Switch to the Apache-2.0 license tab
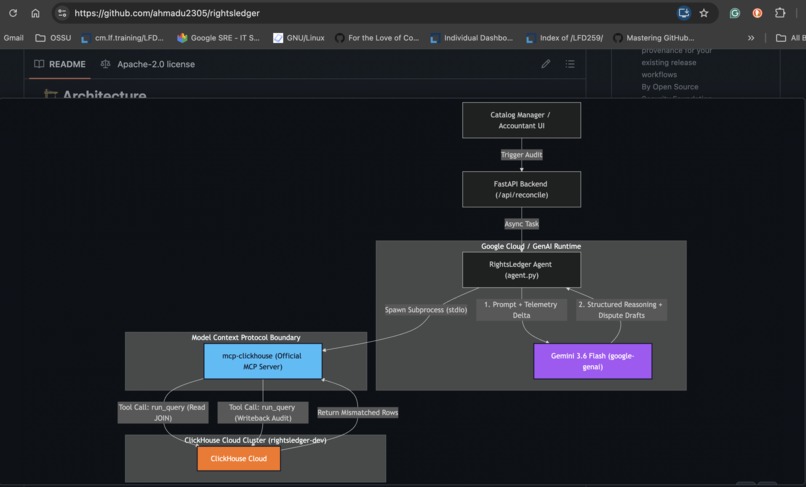 pyautogui.click(x=148, y=64)
